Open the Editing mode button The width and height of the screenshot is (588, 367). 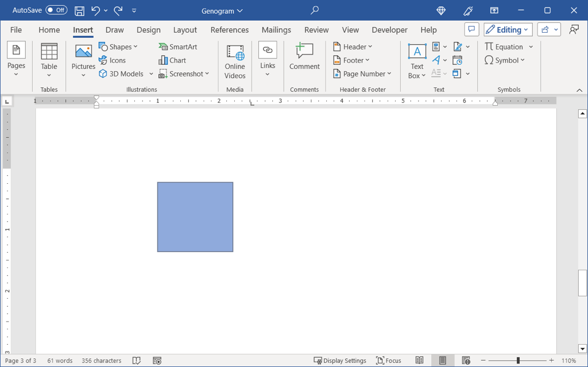508,30
